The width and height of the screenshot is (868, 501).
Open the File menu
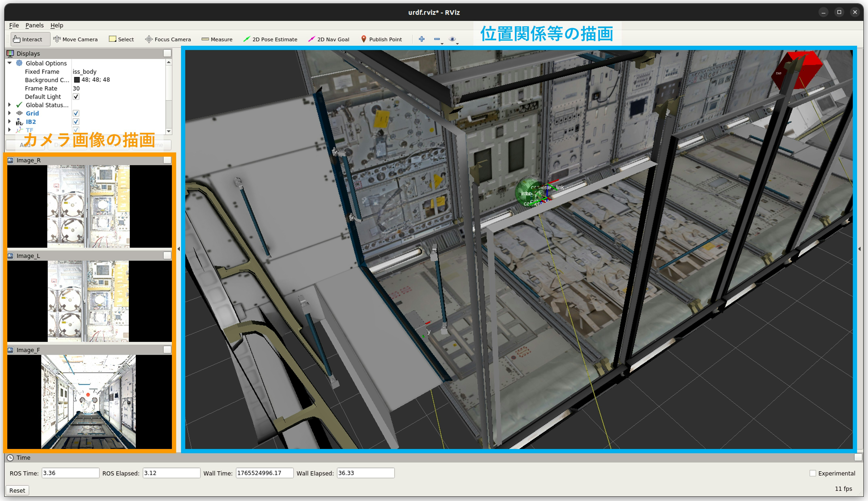[x=14, y=25]
